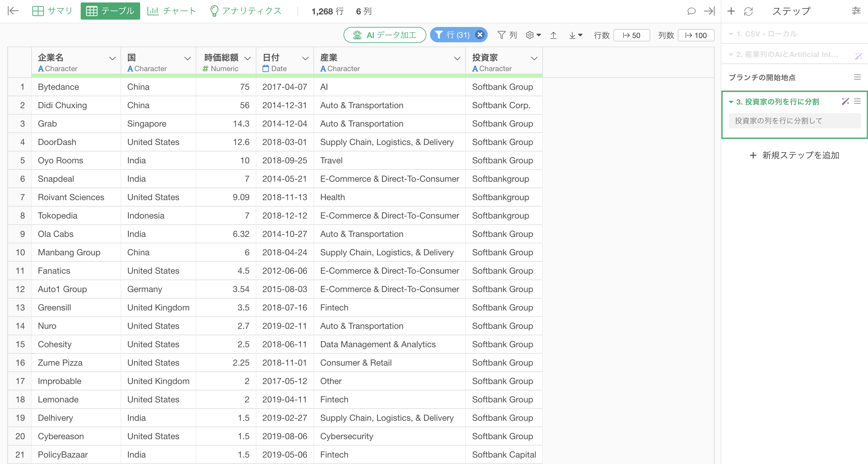The height and width of the screenshot is (464, 868).
Task: Open the gear settings dropdown
Action: click(533, 35)
